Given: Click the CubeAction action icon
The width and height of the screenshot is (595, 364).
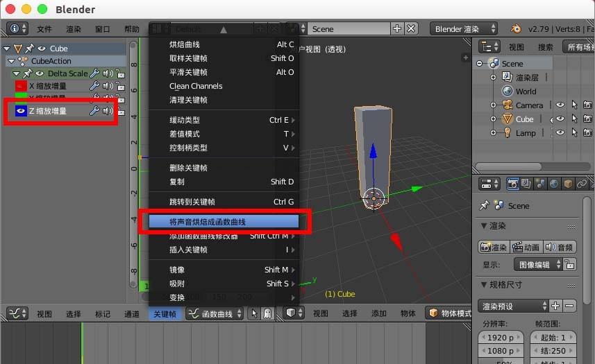Looking at the screenshot, I should 23,61.
